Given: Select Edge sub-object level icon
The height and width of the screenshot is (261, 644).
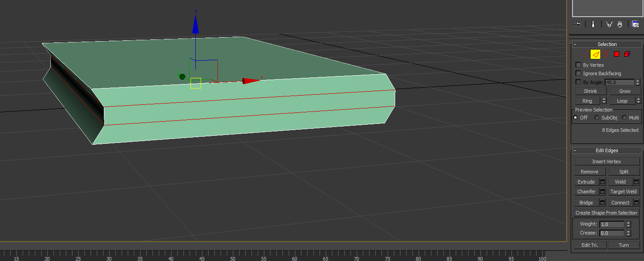Looking at the screenshot, I should pyautogui.click(x=595, y=54).
